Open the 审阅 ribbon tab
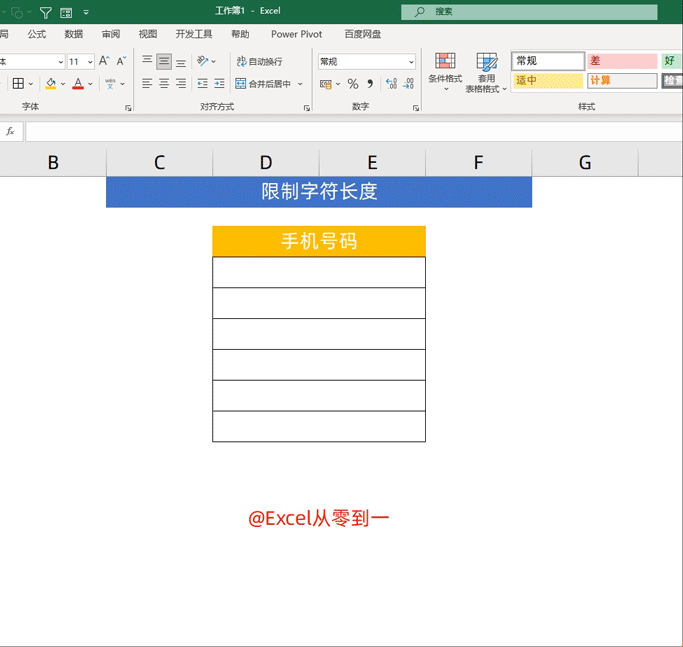The image size is (683, 647). 111,34
